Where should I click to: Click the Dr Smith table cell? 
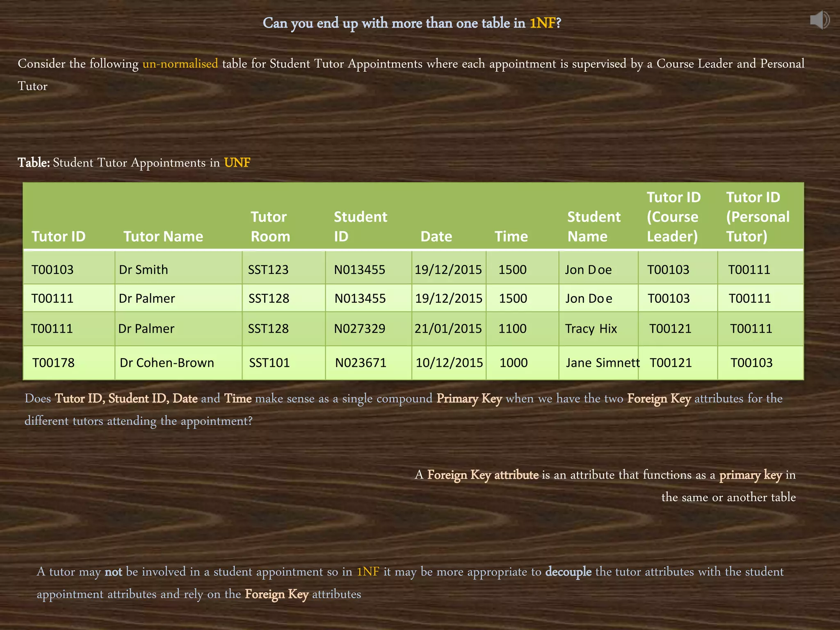[x=144, y=269]
